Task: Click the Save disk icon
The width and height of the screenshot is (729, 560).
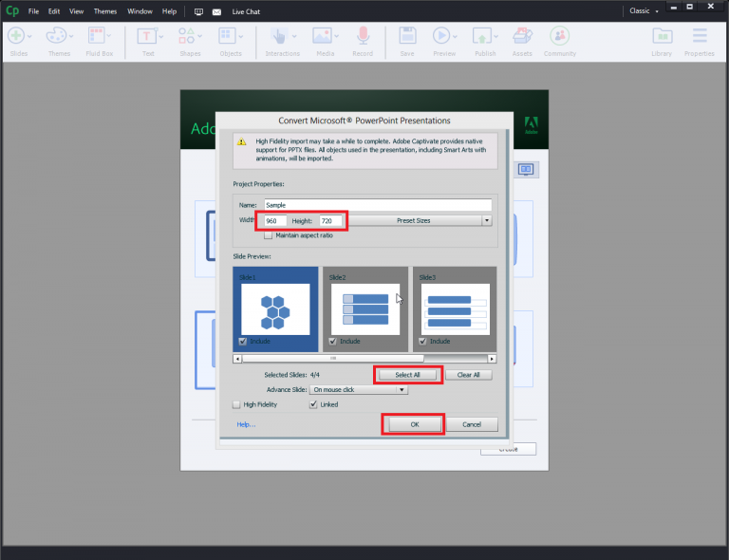Action: 407,36
